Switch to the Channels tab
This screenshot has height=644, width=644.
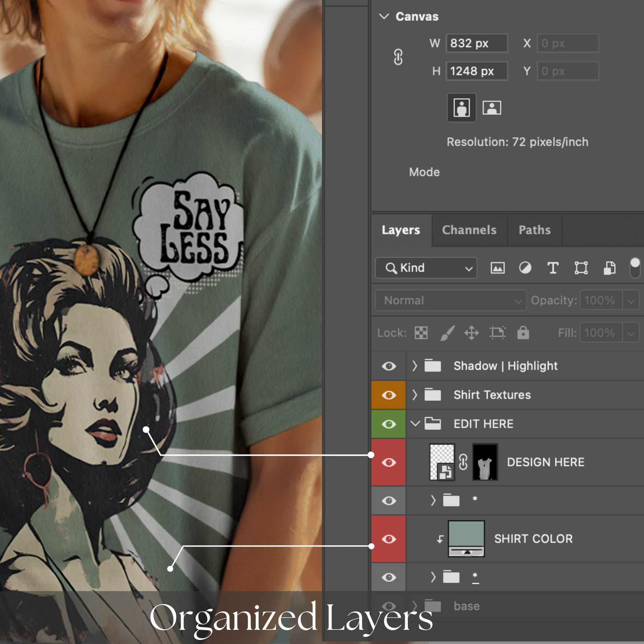coord(469,230)
